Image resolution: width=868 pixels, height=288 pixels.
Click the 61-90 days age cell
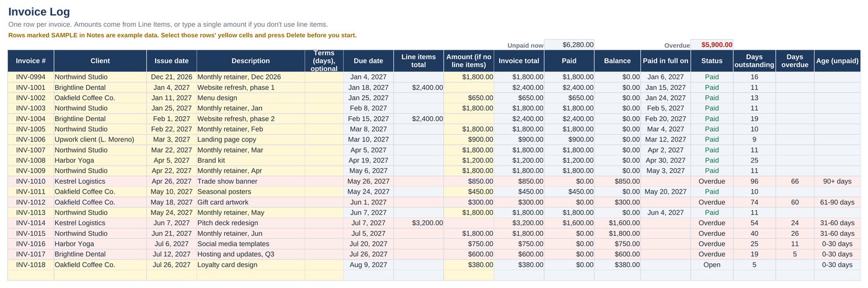(x=838, y=202)
